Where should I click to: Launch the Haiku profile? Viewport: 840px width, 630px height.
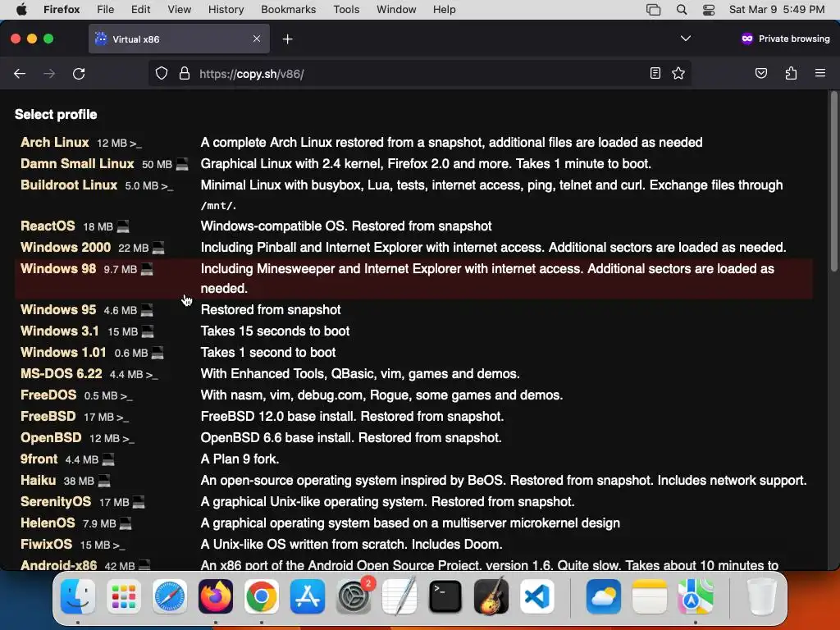point(38,480)
